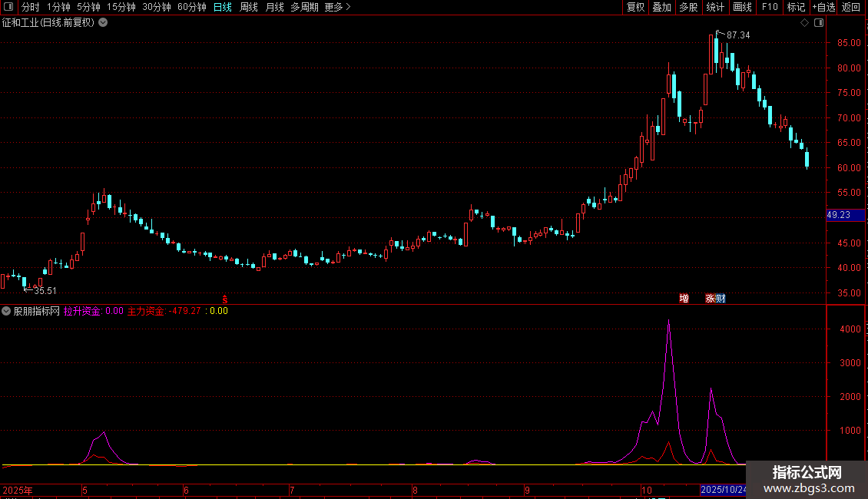This screenshot has width=868, height=499.
Task: Open F10 company info
Action: pyautogui.click(x=770, y=7)
